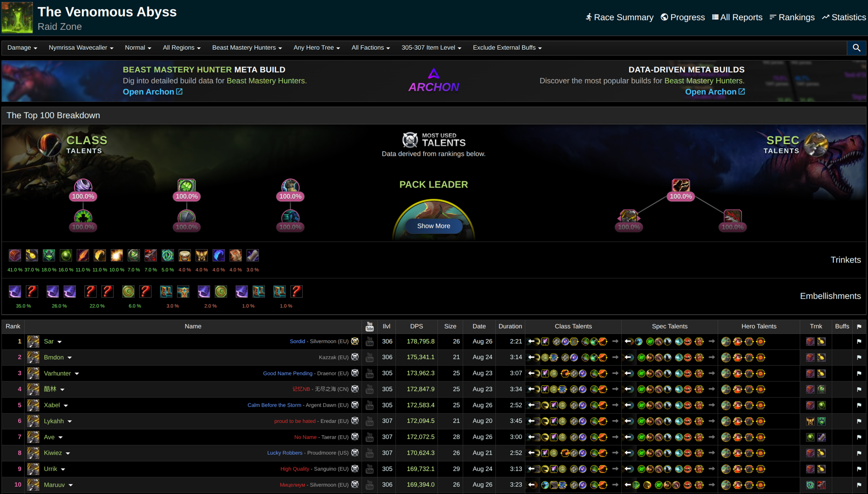Click Varhunter's Beast Mastery spec icon
The width and height of the screenshot is (868, 494).
(x=33, y=373)
